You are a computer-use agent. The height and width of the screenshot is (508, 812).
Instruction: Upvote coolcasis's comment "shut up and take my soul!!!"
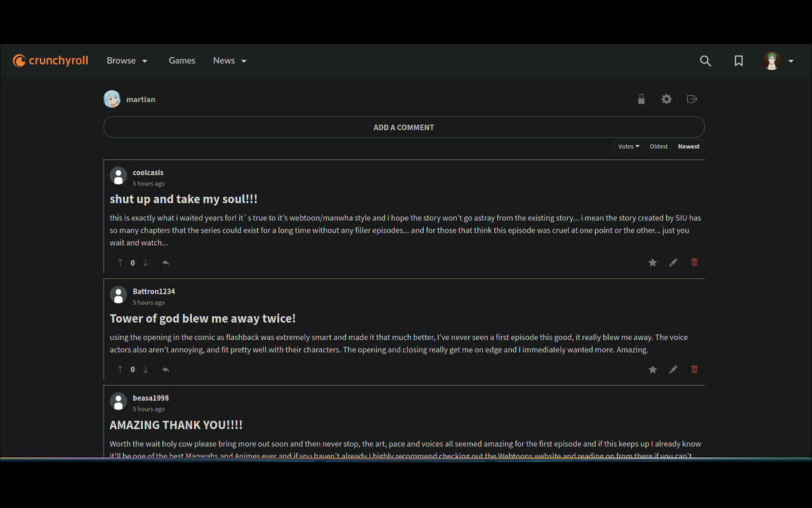tap(120, 262)
